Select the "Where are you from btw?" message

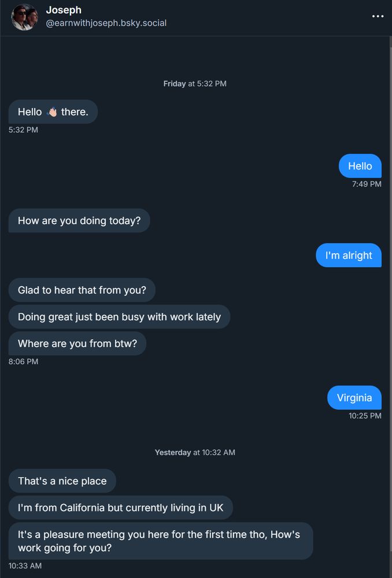coord(77,343)
